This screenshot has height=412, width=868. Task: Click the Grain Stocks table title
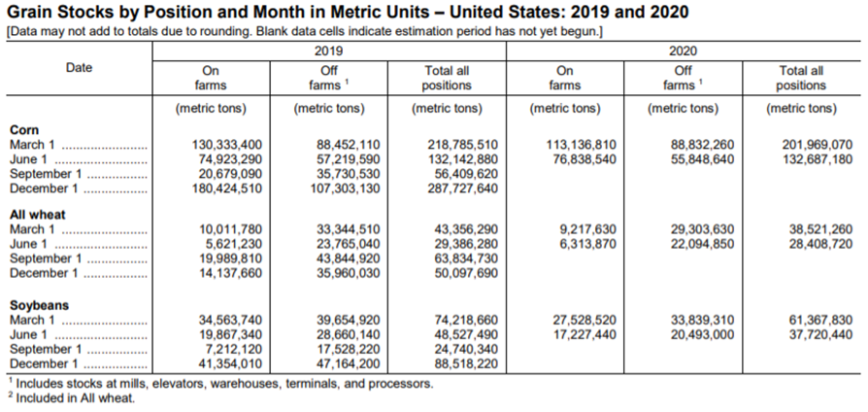(348, 13)
